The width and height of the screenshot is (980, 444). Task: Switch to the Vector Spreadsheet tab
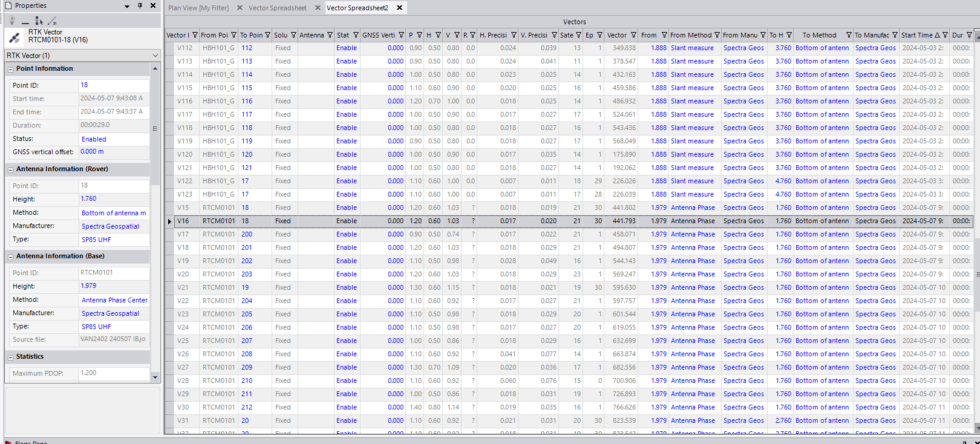277,8
